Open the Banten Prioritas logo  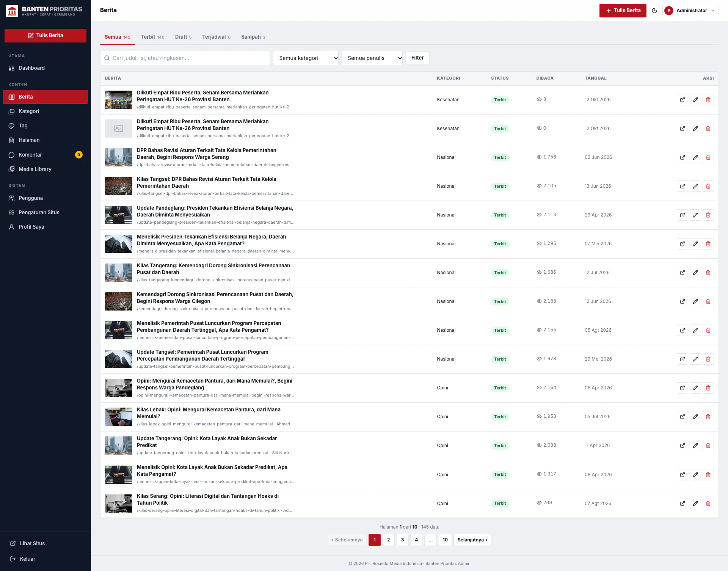[x=44, y=11]
